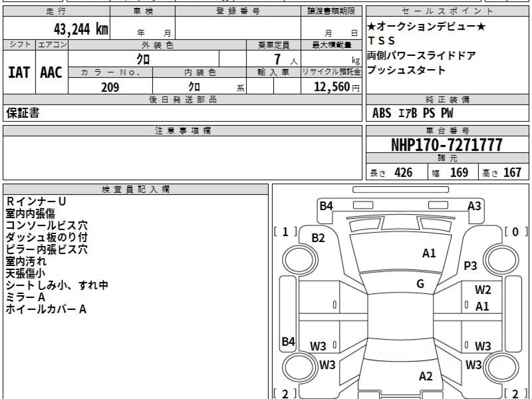Screen dimensions: 532x399
Task: Select the エアコン header cell
Action: coord(52,45)
